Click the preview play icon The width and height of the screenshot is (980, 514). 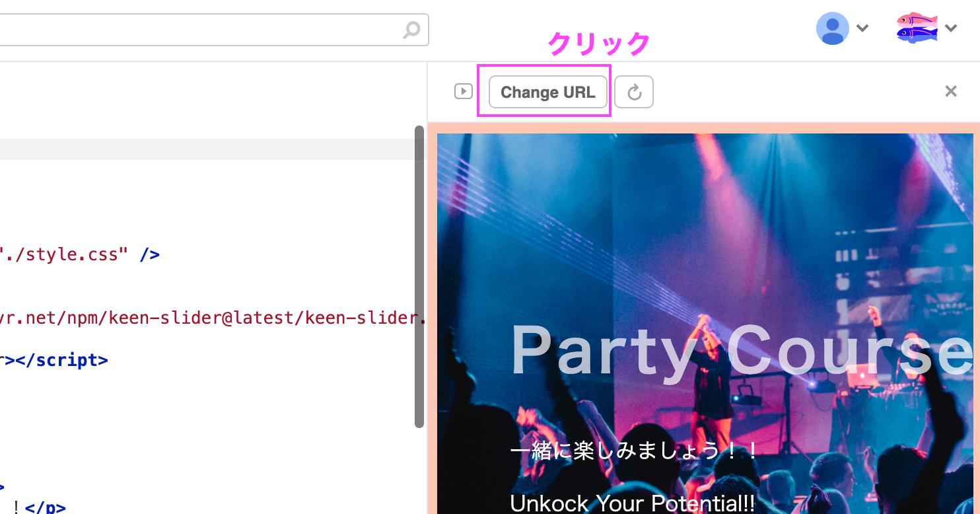464,92
